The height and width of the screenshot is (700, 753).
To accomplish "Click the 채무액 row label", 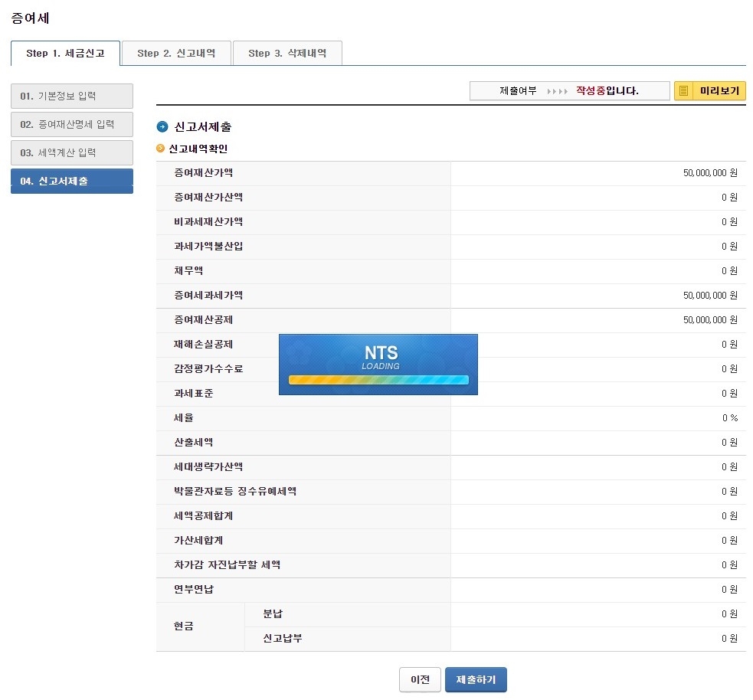I will (188, 271).
